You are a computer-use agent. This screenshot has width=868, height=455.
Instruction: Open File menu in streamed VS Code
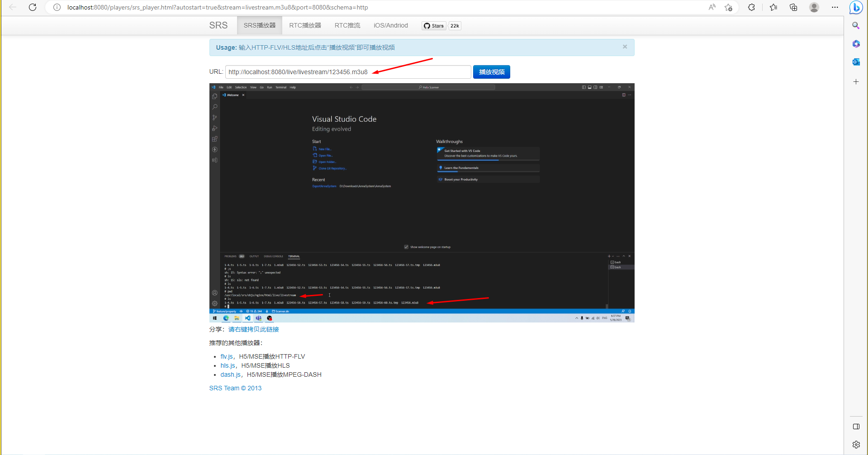tap(221, 87)
